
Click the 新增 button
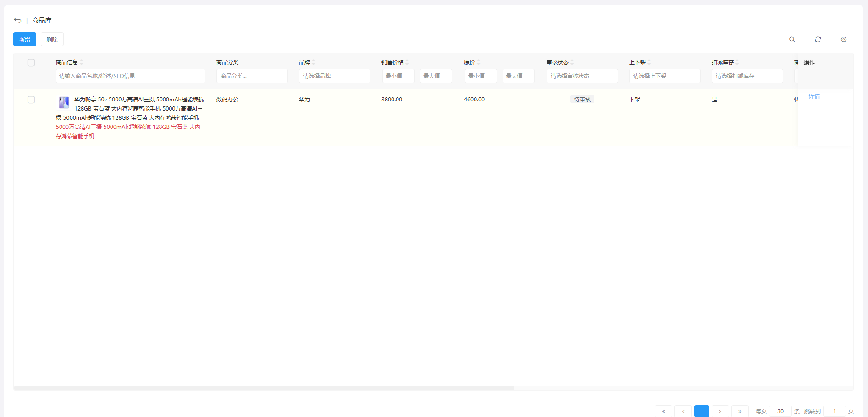pos(25,39)
